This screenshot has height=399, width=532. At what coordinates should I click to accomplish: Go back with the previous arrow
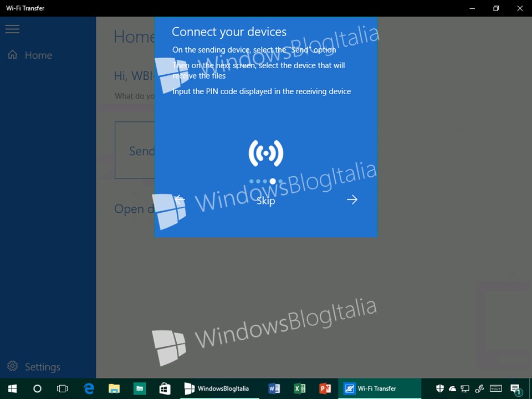click(180, 199)
